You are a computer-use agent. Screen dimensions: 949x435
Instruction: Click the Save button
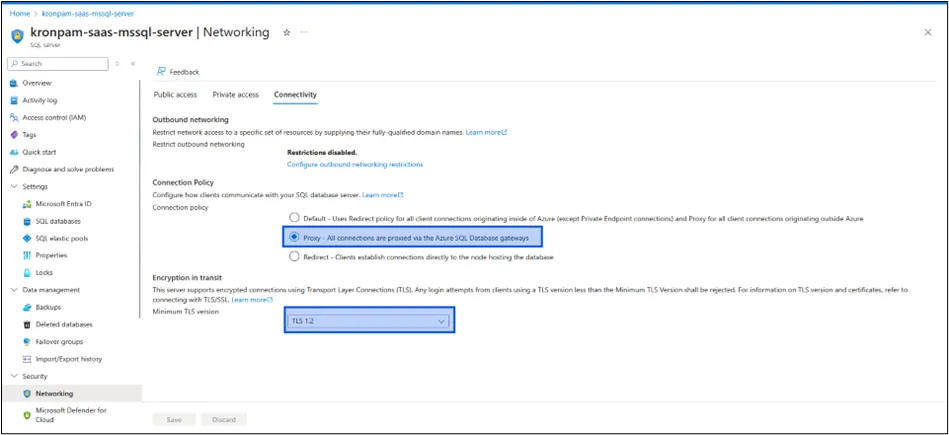tap(174, 419)
